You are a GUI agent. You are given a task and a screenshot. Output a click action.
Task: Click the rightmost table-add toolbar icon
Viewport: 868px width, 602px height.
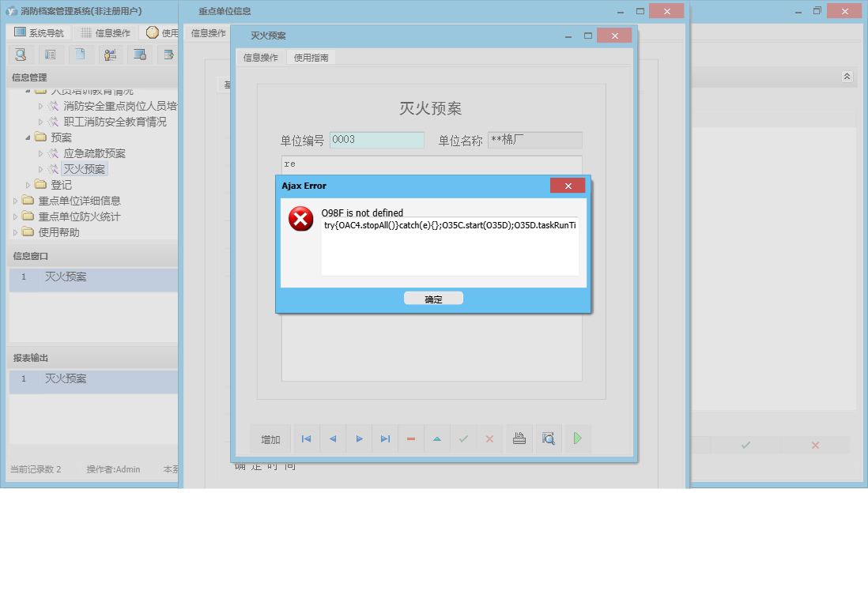click(x=168, y=54)
